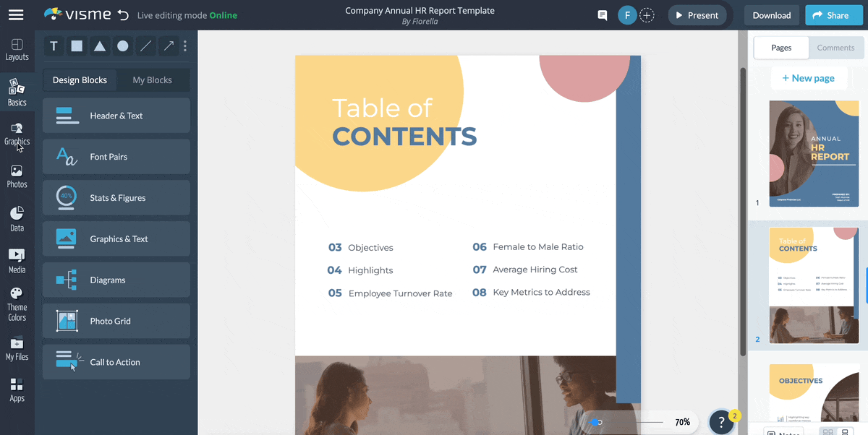Select the Text tool in the toolbar

point(54,46)
